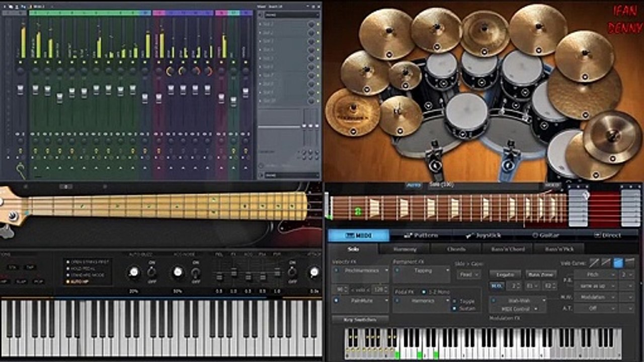
Task: Switch to the MIDI tab
Action: coord(359,235)
